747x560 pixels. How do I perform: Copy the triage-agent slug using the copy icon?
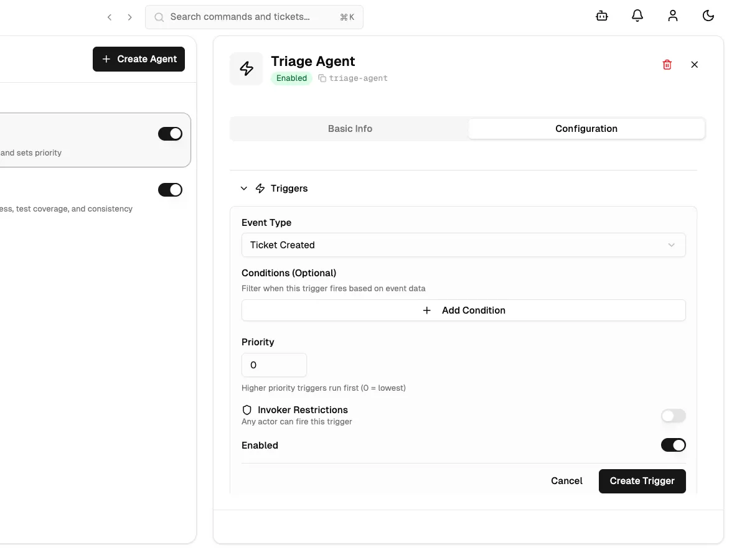point(321,78)
